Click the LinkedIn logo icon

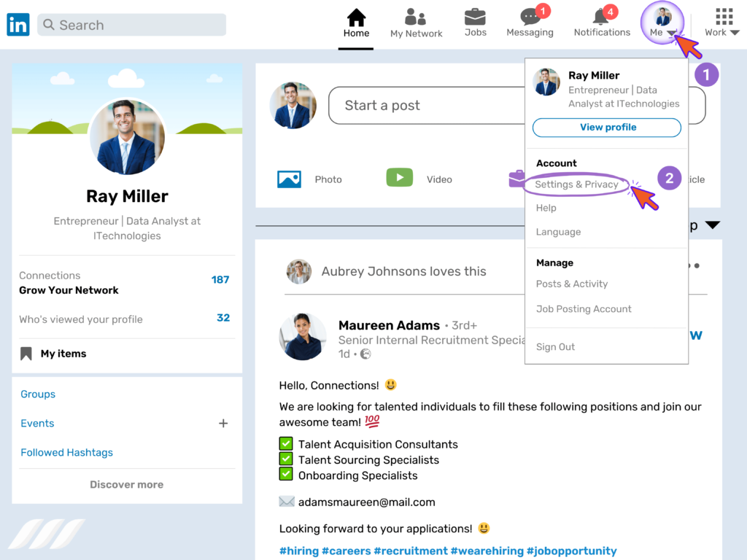coord(18,24)
